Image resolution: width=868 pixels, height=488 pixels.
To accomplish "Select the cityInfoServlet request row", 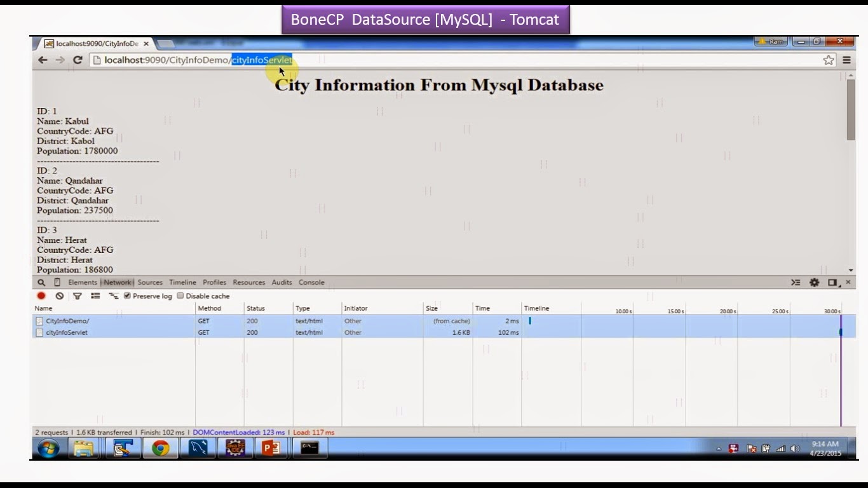I will tap(444, 332).
